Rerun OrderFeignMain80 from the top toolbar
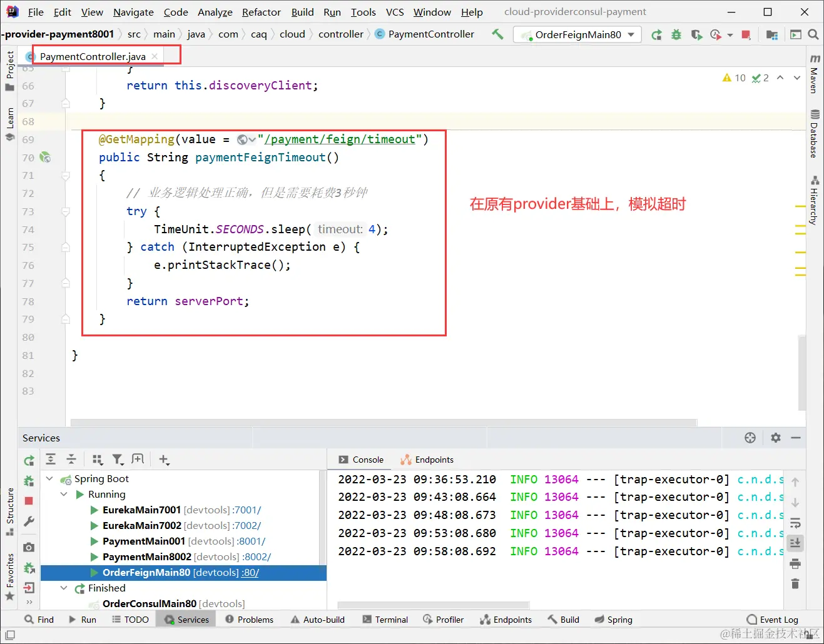 click(x=656, y=35)
